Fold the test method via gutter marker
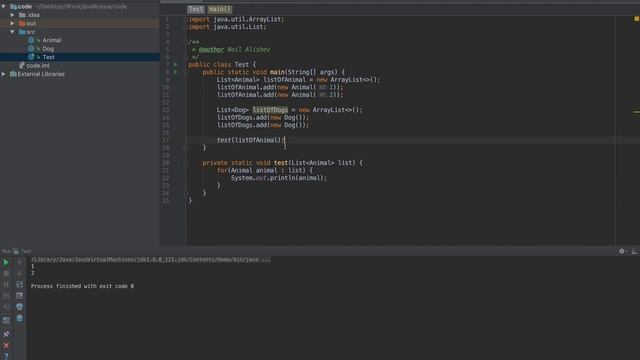This screenshot has width=640, height=360. coord(186,163)
